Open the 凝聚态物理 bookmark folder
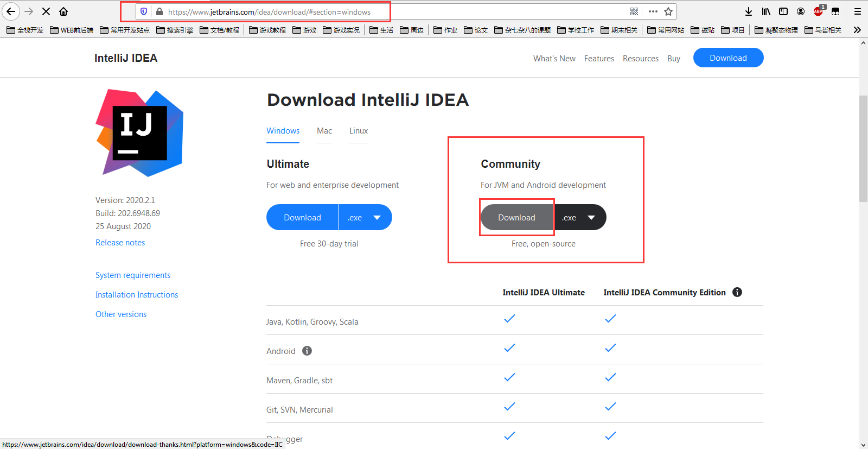 pyautogui.click(x=776, y=30)
